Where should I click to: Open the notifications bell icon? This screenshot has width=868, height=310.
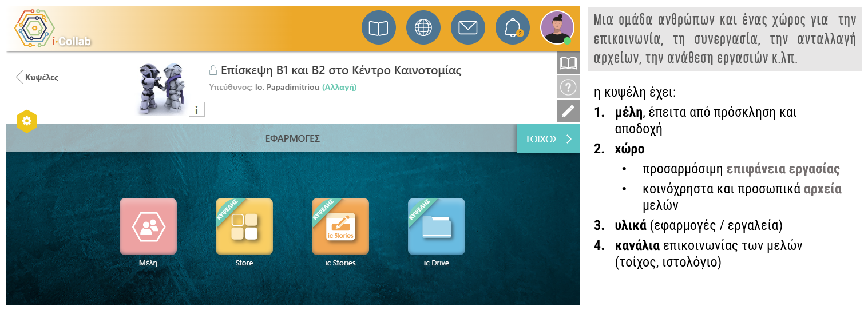[x=513, y=27]
